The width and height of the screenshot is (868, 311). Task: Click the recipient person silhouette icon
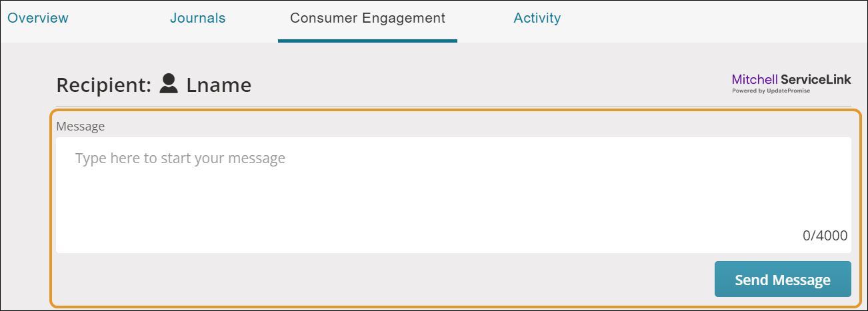tap(169, 83)
